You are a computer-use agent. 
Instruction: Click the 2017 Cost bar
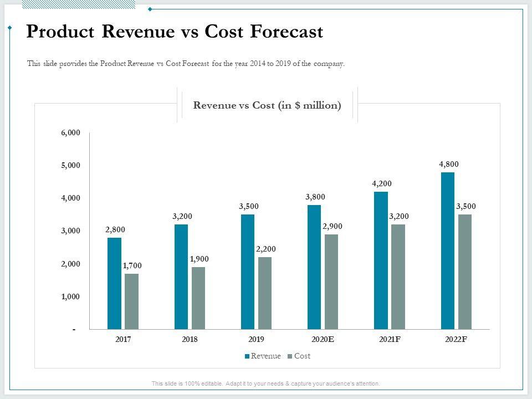(131, 301)
